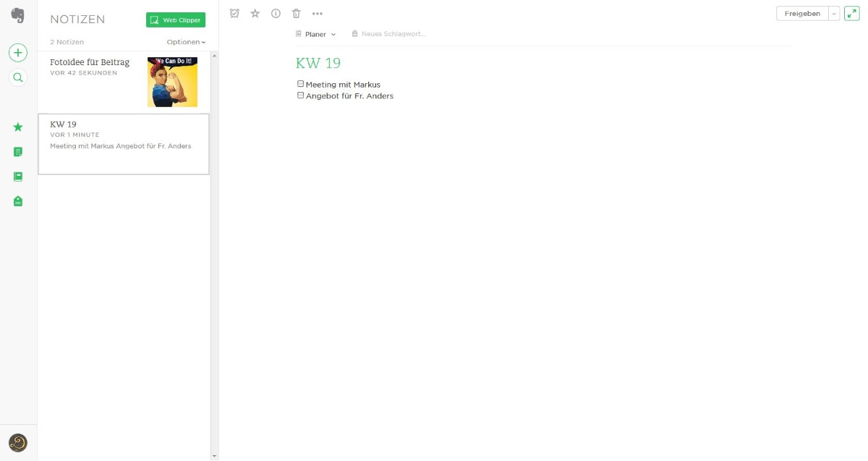Click the Angebot für Fr. Anders text line
This screenshot has height=461, width=868.
(x=349, y=96)
